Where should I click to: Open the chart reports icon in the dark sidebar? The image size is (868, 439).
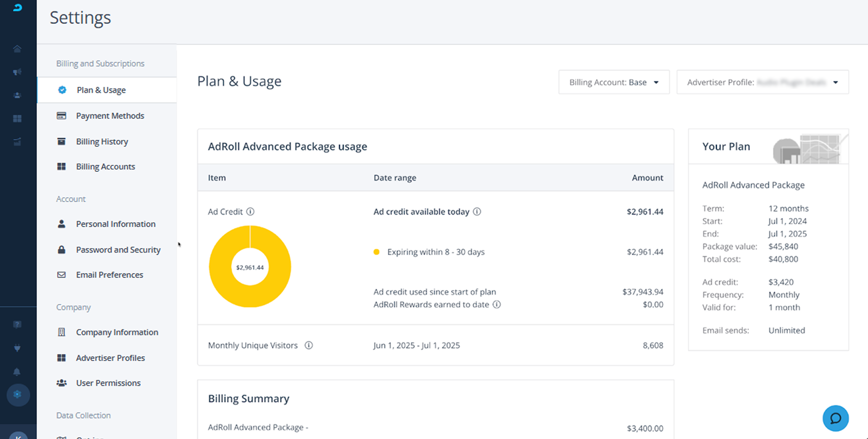click(x=17, y=142)
